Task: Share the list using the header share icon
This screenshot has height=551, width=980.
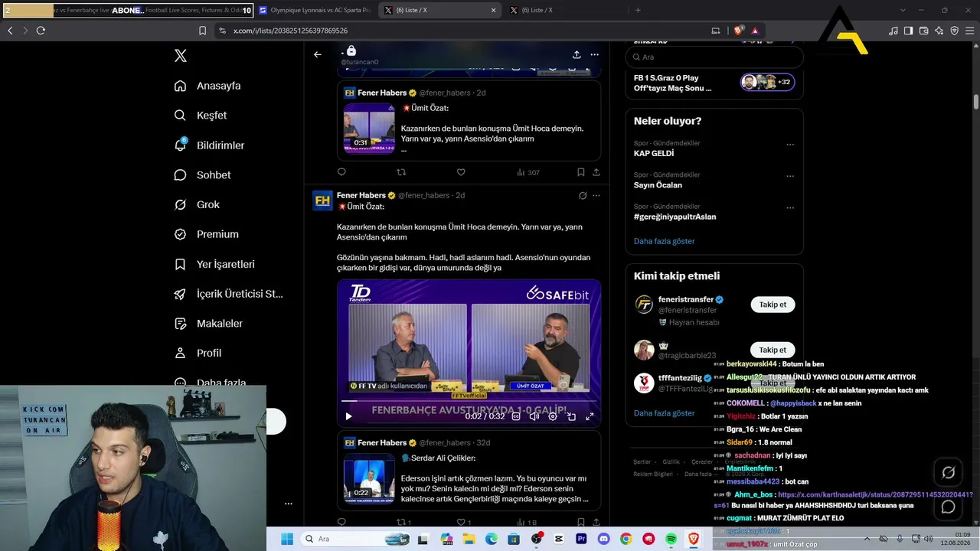Action: (577, 54)
